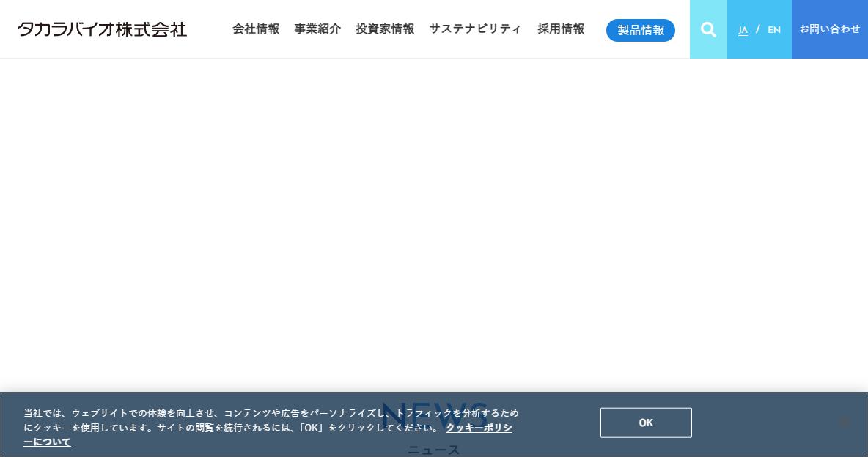This screenshot has height=457, width=868.
Task: Open the 事業紹介 menu
Action: [317, 29]
